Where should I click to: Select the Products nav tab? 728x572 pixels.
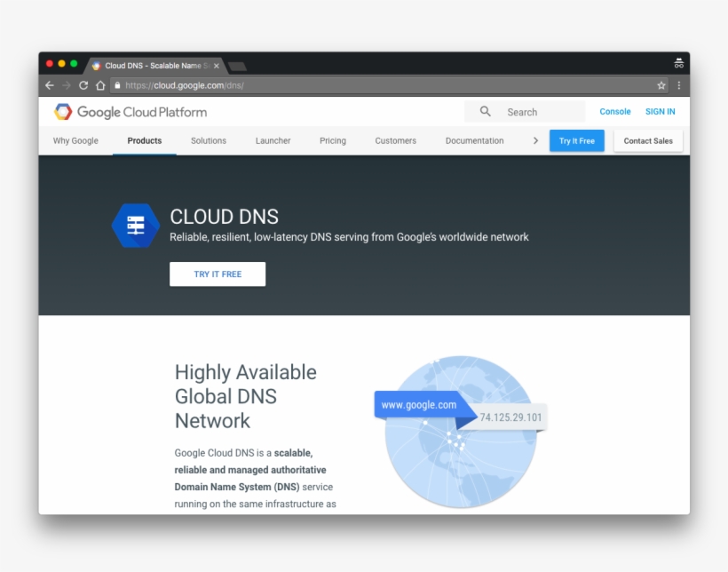tap(145, 141)
